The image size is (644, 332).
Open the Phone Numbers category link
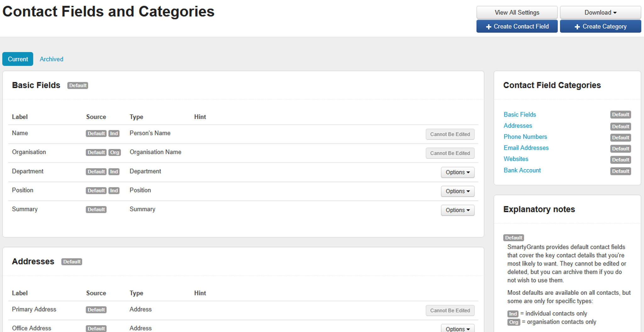[525, 137]
